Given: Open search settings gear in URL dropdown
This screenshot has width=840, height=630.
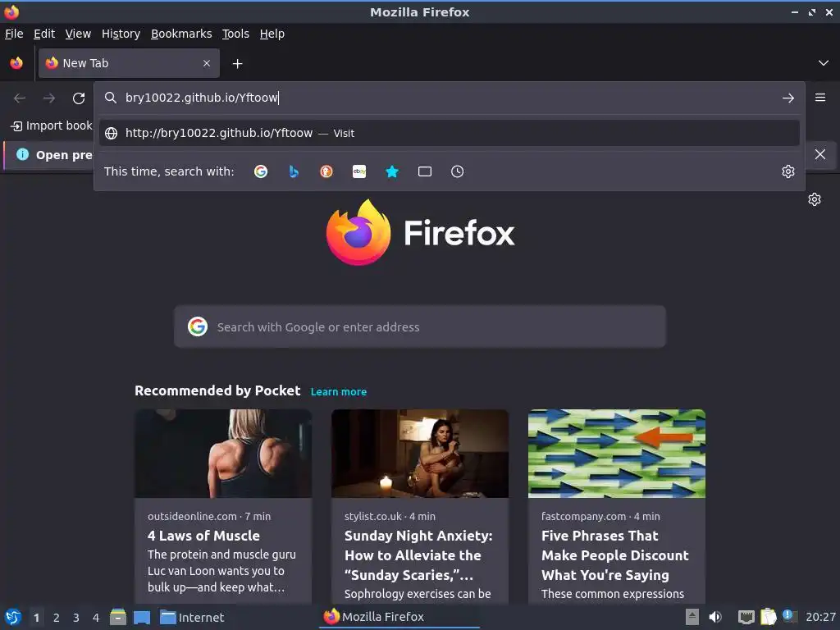Looking at the screenshot, I should click(x=787, y=171).
